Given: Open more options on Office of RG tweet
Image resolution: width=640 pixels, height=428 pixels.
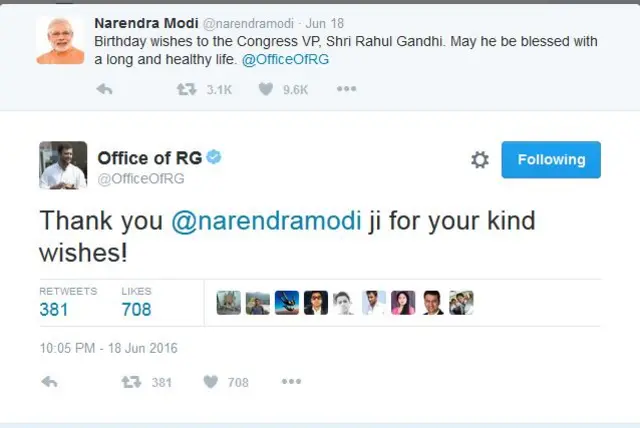Looking at the screenshot, I should pos(291,381).
